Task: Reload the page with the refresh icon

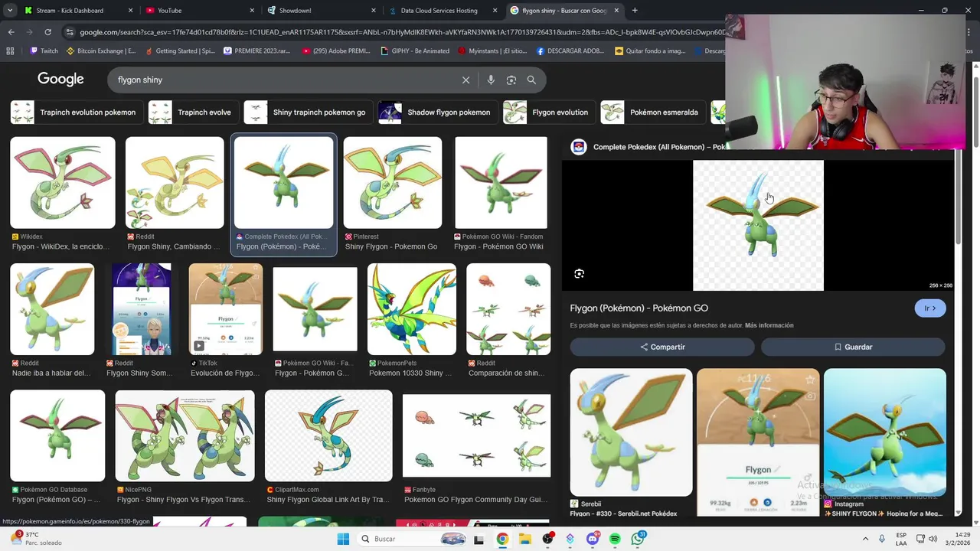Action: [x=47, y=32]
